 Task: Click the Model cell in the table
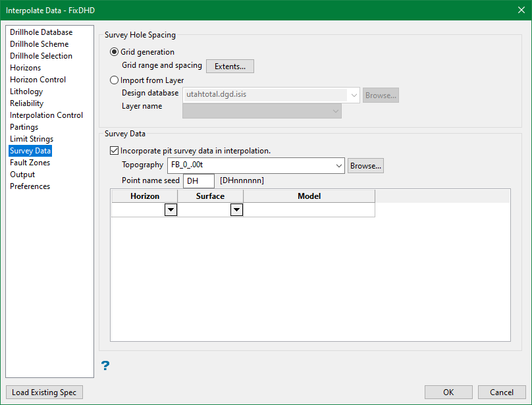point(309,210)
